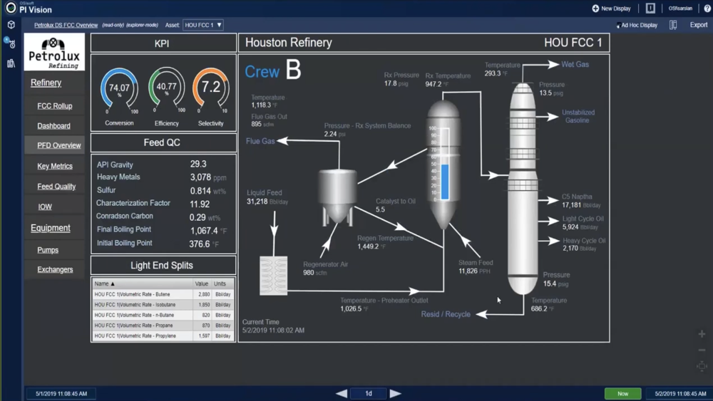Click the Wet Gas label
Image resolution: width=713 pixels, height=401 pixels.
click(575, 65)
